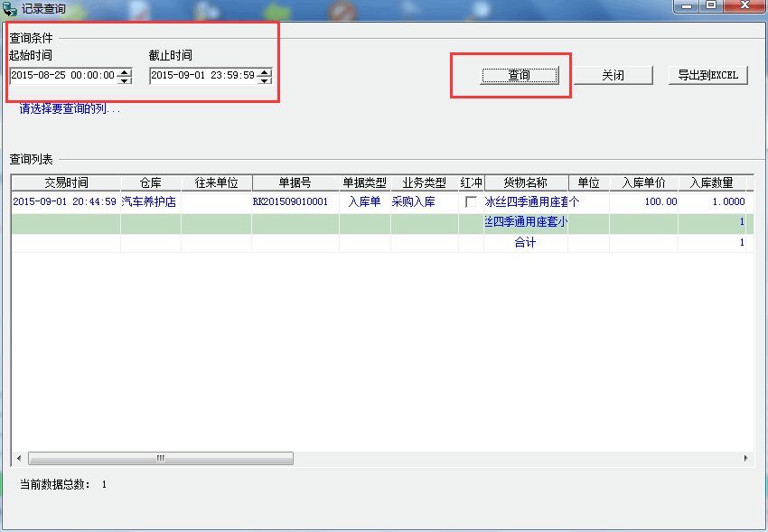Select the 入库单 document type cell
The width and height of the screenshot is (768, 532).
pyautogui.click(x=364, y=201)
